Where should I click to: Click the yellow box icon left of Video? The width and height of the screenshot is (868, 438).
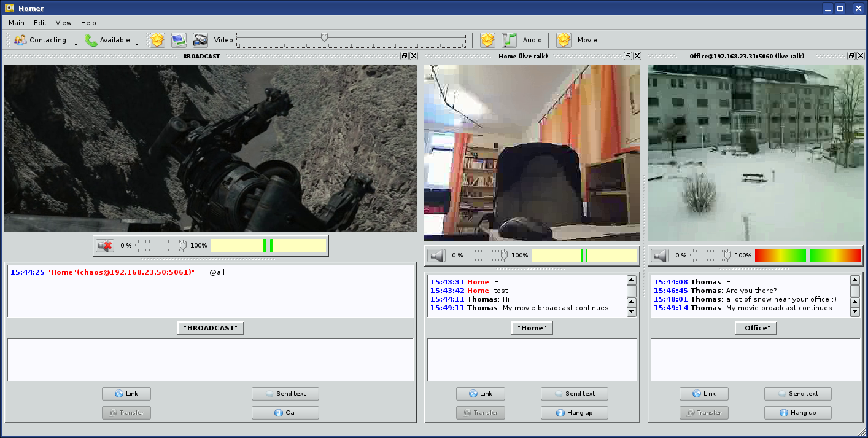157,40
